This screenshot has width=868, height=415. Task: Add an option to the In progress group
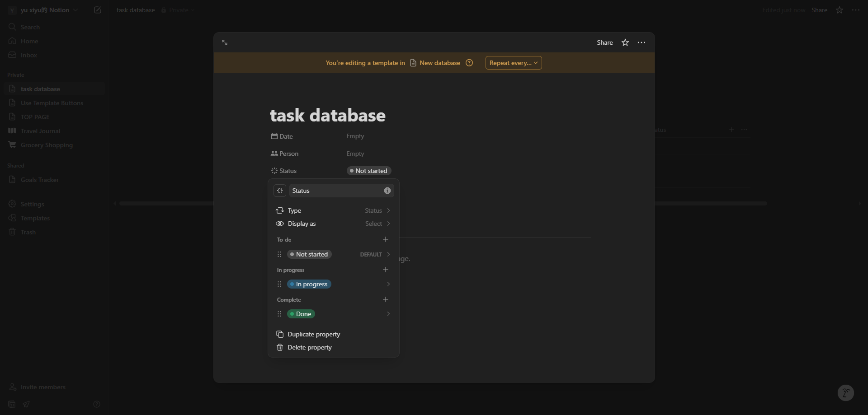(x=386, y=270)
